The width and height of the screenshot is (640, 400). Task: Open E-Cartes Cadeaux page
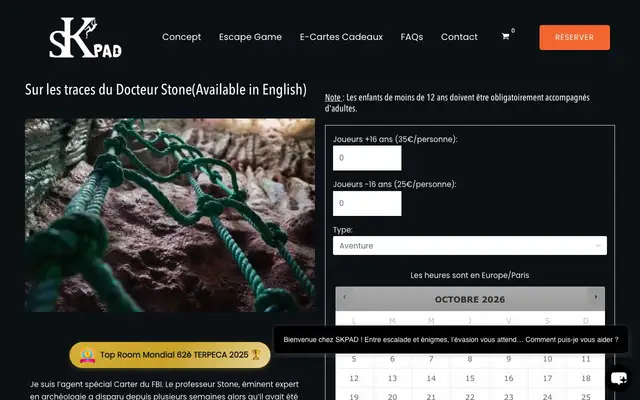[x=341, y=37]
